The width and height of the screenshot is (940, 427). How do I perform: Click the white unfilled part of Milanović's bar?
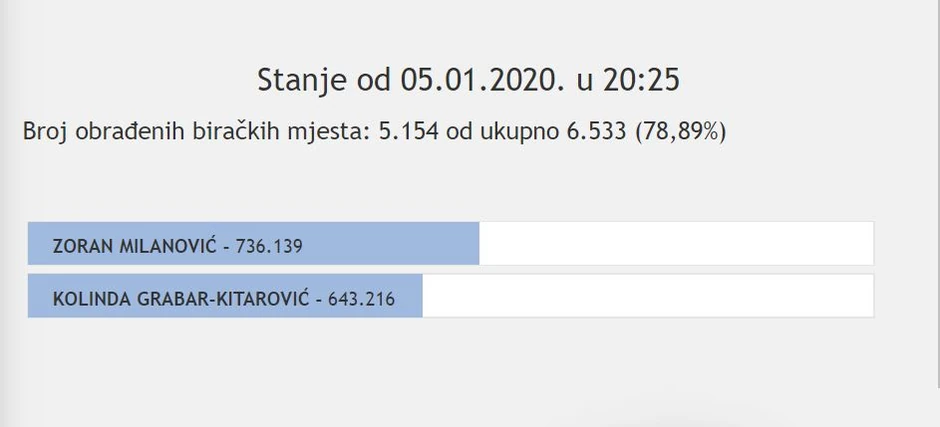pos(675,244)
